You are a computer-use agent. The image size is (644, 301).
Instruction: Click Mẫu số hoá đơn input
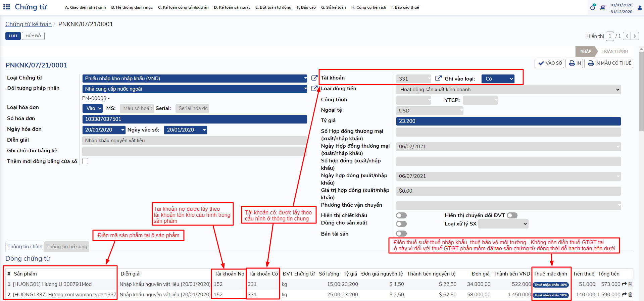tap(137, 108)
